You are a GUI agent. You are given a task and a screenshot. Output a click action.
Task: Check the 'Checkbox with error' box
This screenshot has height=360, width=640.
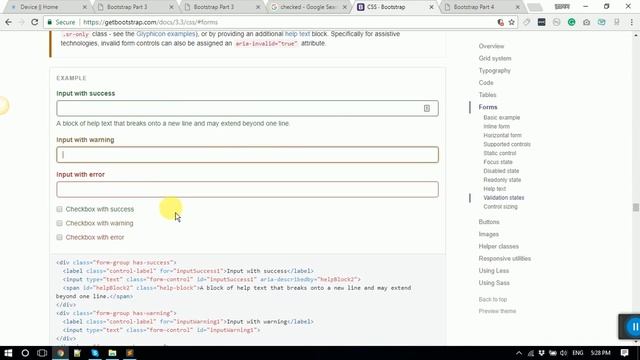coord(60,237)
